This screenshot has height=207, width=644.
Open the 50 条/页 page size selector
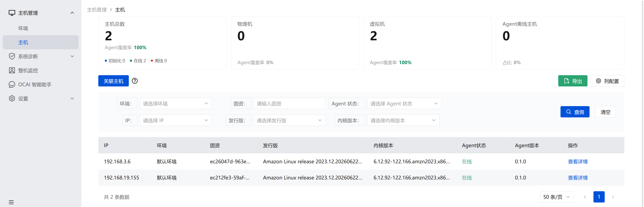(557, 197)
